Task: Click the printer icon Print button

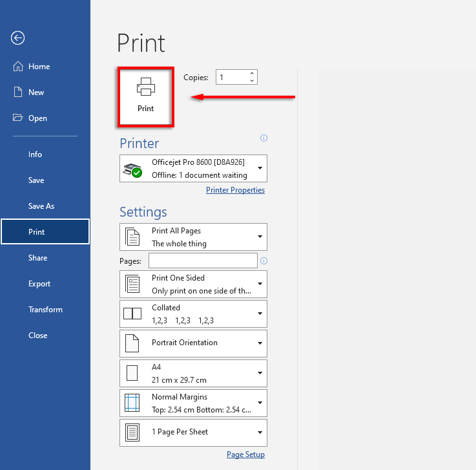Action: click(x=145, y=96)
